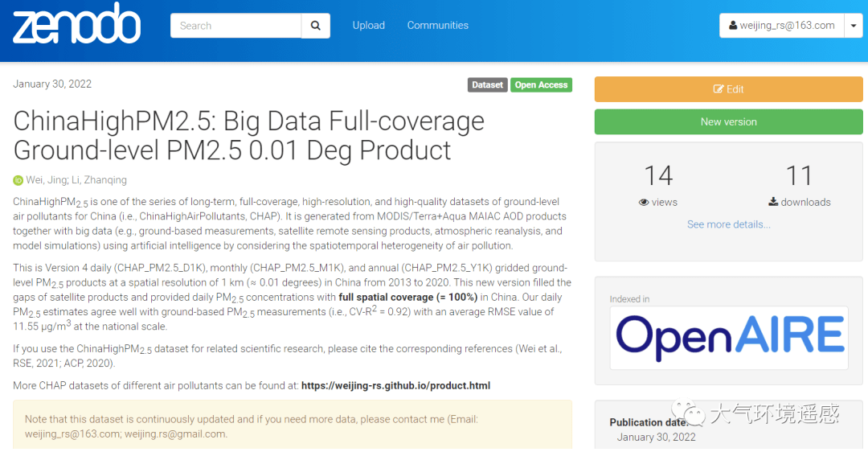Click the Open Access badge
The width and height of the screenshot is (868, 452).
(541, 85)
